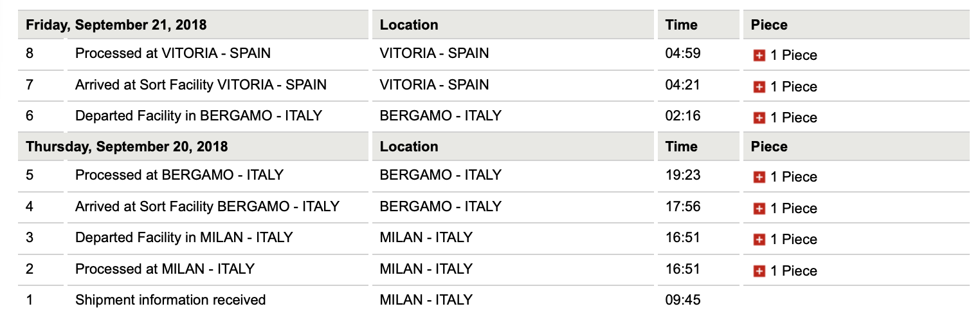Select Departed Facility in BERGAMO - ITALY text
This screenshot has height=313, width=980.
click(199, 116)
